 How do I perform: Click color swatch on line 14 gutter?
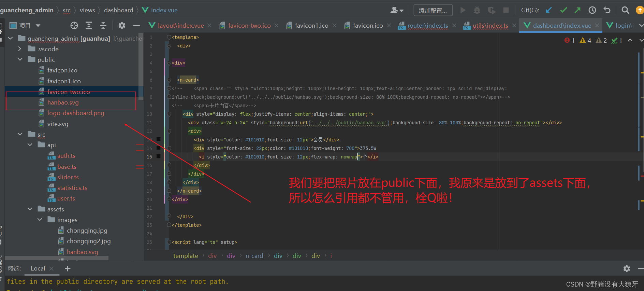click(x=158, y=148)
